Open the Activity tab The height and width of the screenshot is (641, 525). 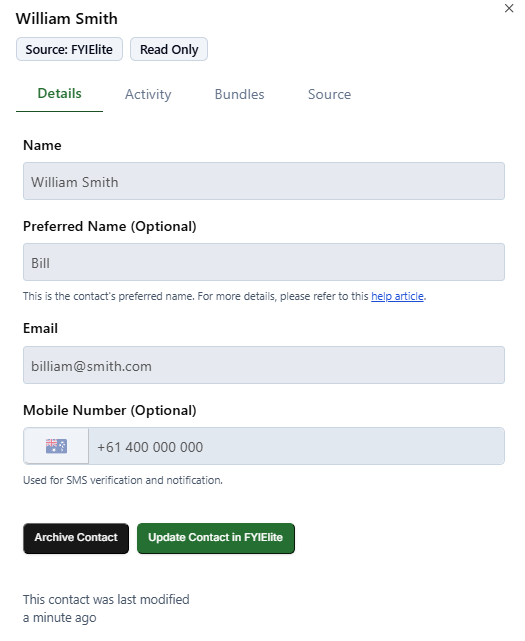(x=148, y=94)
